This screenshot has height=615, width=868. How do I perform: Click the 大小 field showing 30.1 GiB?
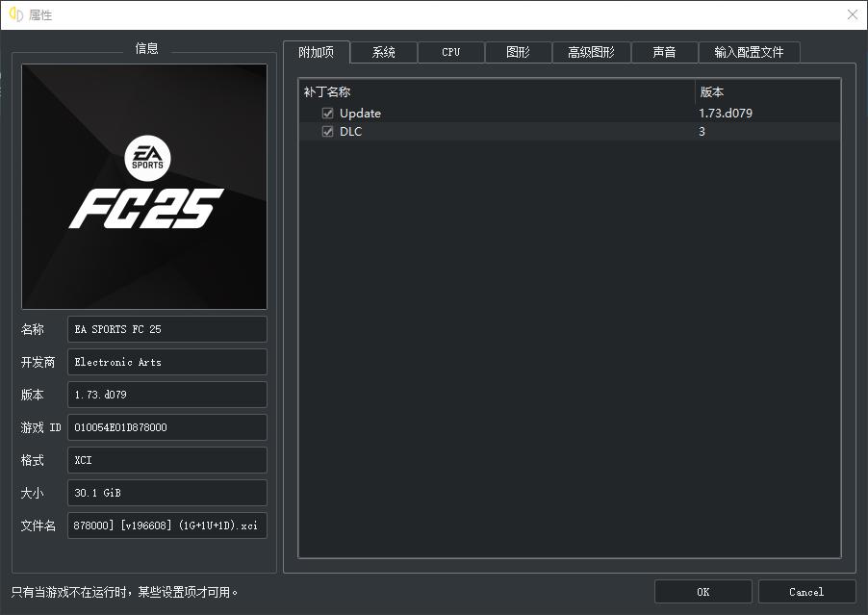[167, 493]
